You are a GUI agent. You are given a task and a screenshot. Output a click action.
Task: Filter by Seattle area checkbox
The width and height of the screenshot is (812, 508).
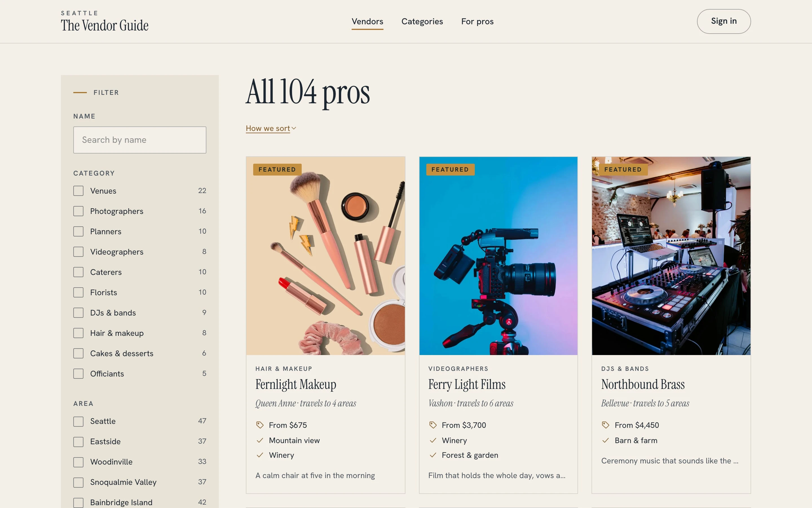[x=78, y=421]
